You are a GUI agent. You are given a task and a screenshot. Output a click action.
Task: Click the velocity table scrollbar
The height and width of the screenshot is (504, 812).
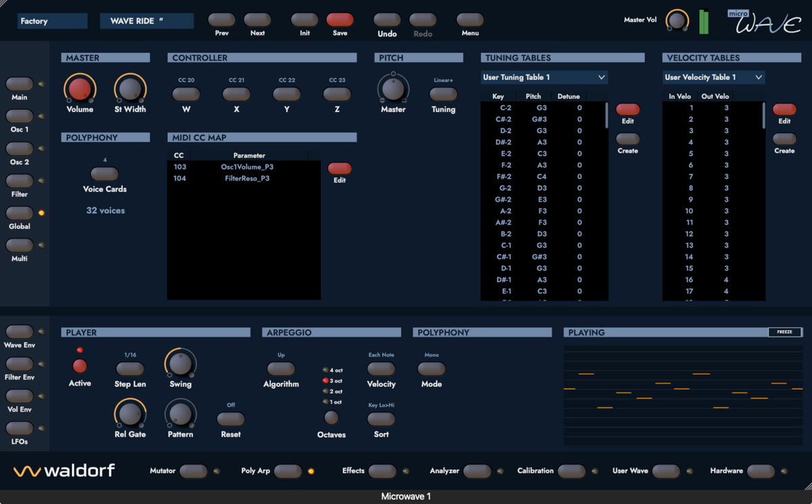(763, 115)
